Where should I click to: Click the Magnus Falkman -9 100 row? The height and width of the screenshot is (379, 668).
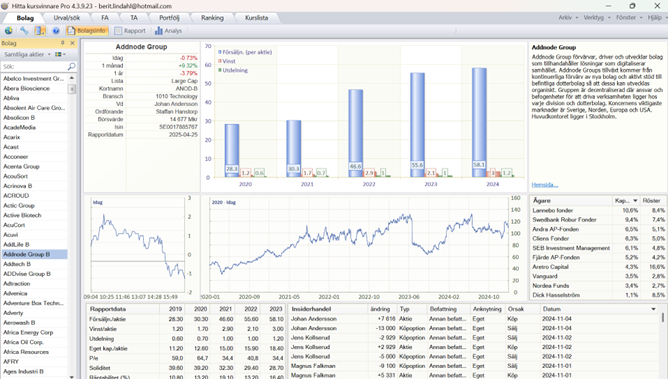[x=474, y=366]
